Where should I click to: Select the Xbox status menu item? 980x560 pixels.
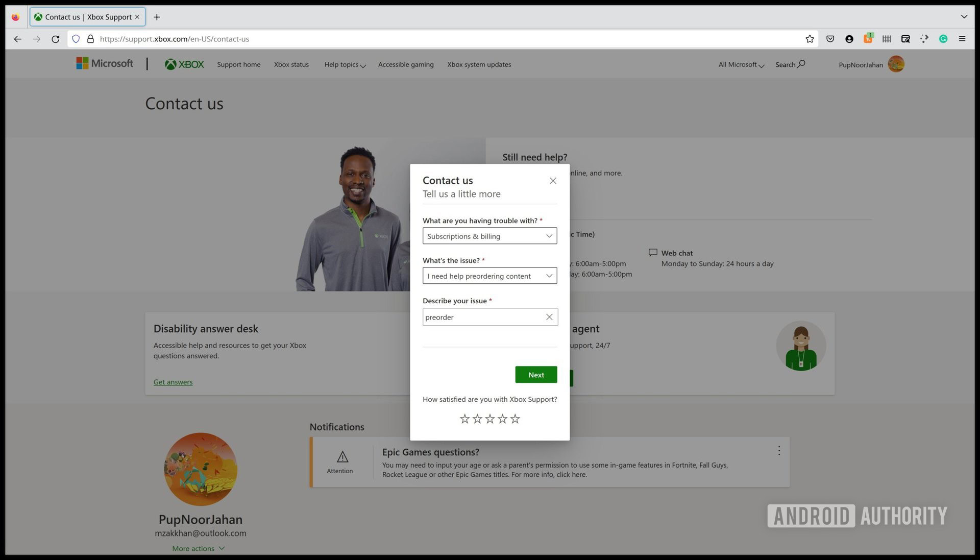pyautogui.click(x=291, y=64)
